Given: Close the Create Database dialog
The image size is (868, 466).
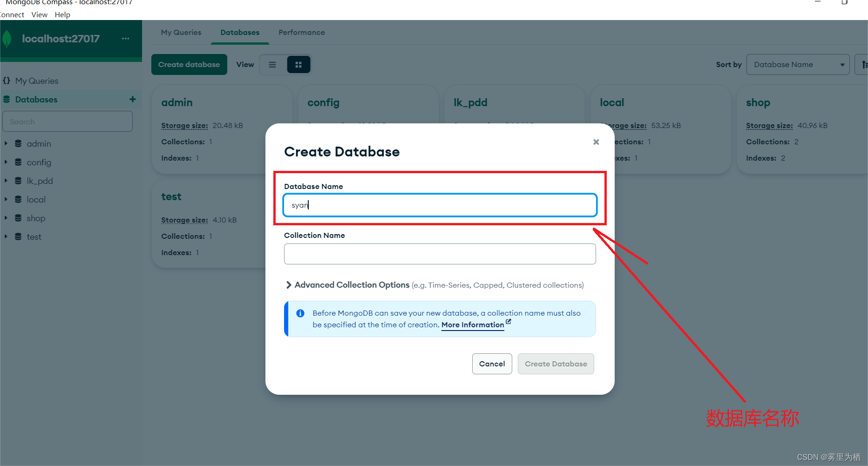Looking at the screenshot, I should coord(596,142).
